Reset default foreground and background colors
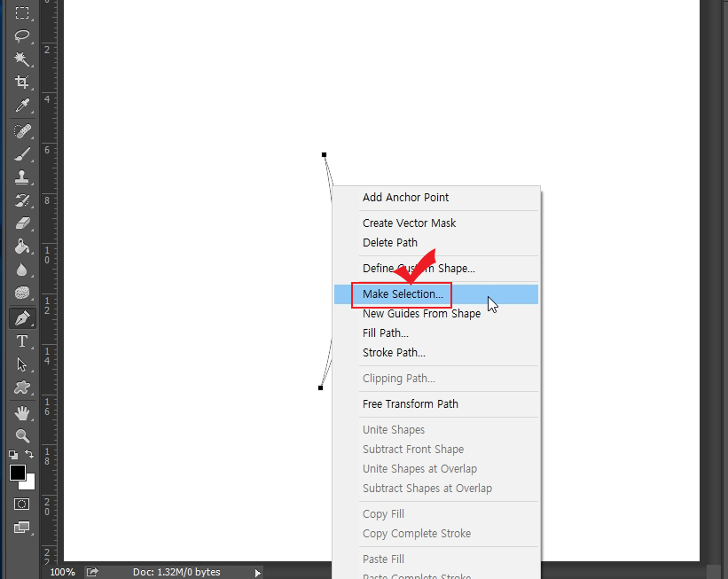 tap(13, 454)
